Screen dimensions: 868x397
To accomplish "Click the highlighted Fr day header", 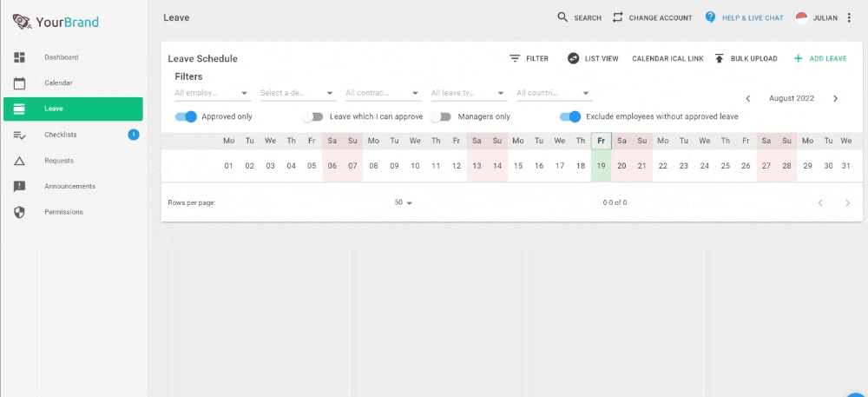I will click(x=602, y=142).
